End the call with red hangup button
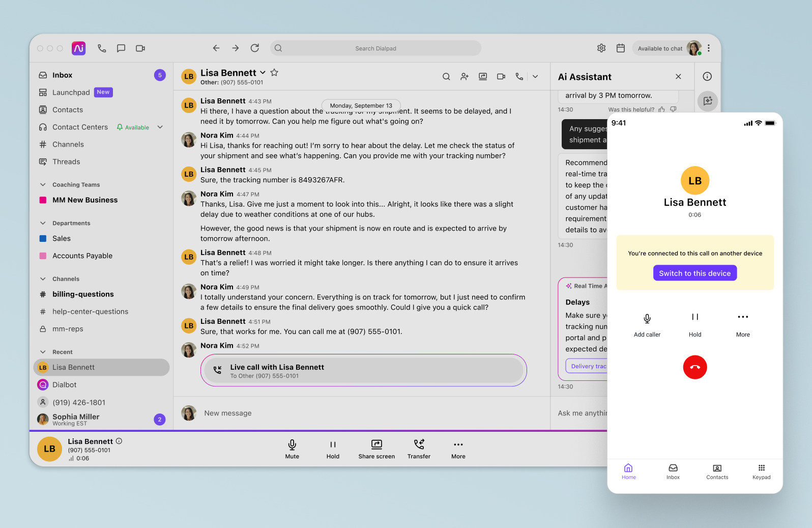The height and width of the screenshot is (528, 812). 694,367
